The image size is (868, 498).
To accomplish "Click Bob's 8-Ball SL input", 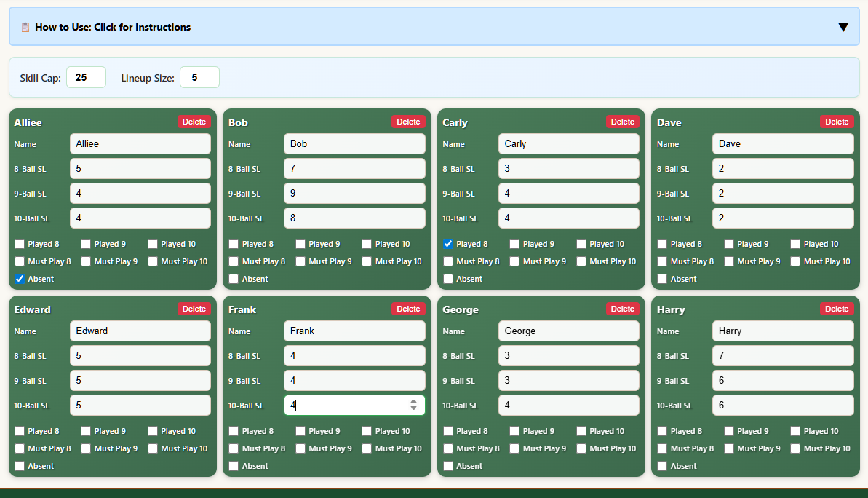I will click(354, 168).
